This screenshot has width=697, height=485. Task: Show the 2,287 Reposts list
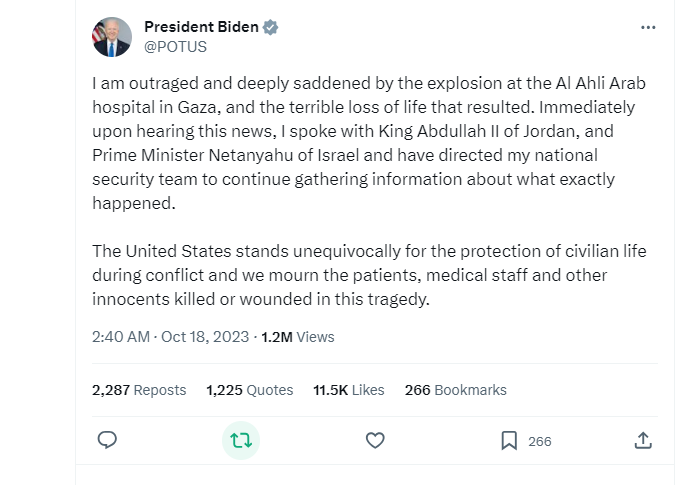click(139, 390)
